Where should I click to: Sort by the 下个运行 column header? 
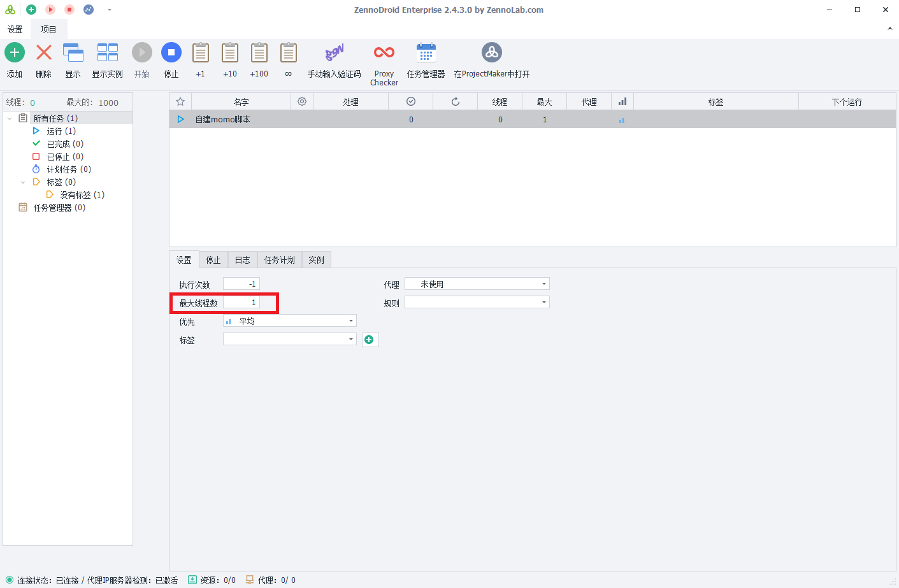pyautogui.click(x=847, y=102)
